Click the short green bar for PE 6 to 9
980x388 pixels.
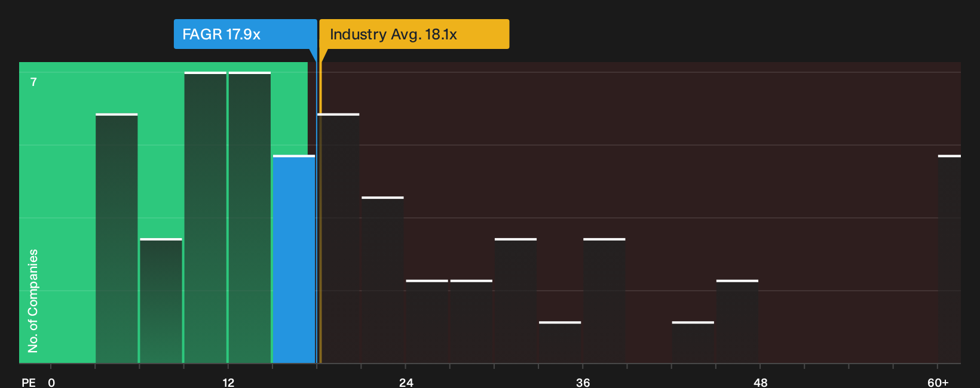(161, 301)
